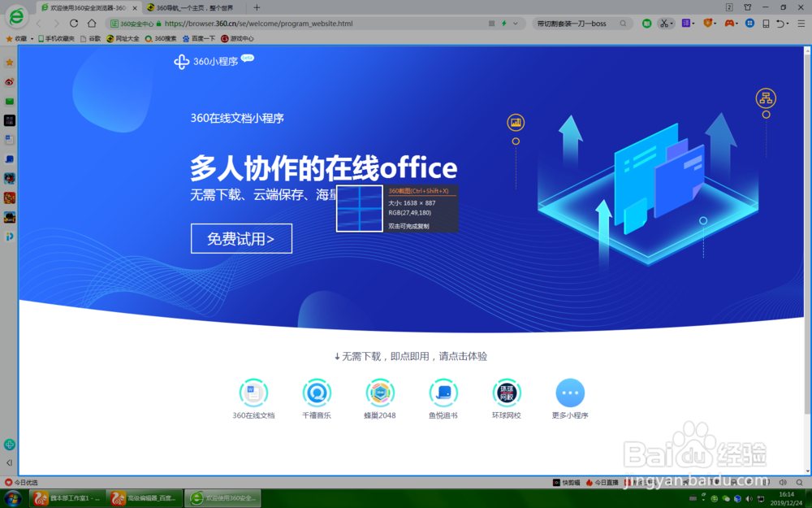Open the 谷歌 bookmark
The image size is (812, 508).
tap(91, 38)
